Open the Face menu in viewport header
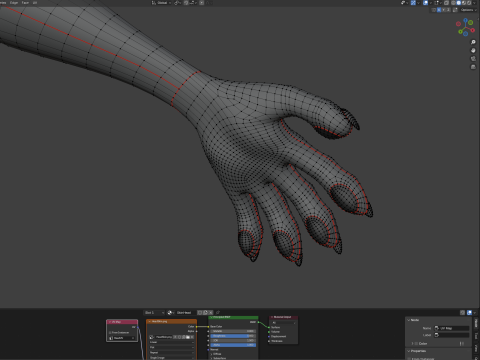Viewport: 480px width, 360px height. 25,3
